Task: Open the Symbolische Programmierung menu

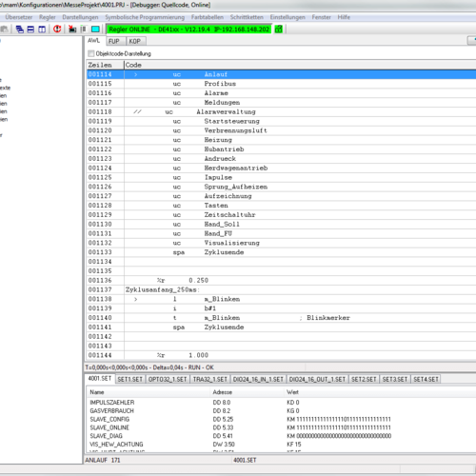Action: click(x=145, y=17)
